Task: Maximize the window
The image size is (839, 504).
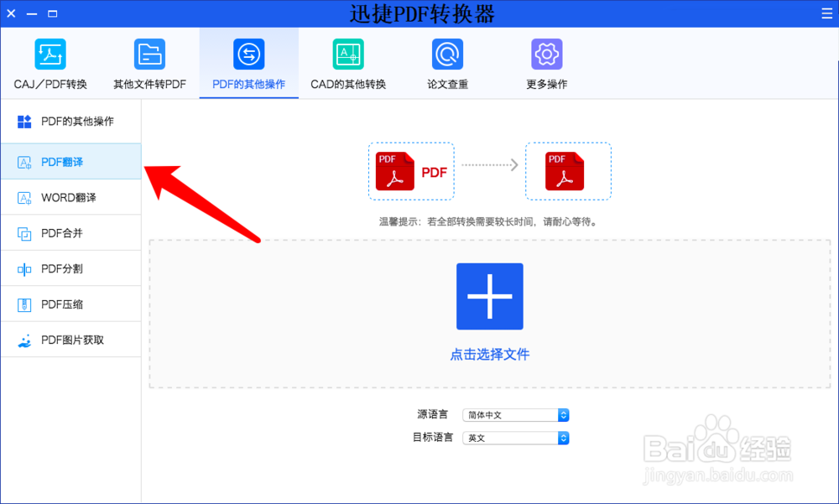Action: pyautogui.click(x=52, y=13)
